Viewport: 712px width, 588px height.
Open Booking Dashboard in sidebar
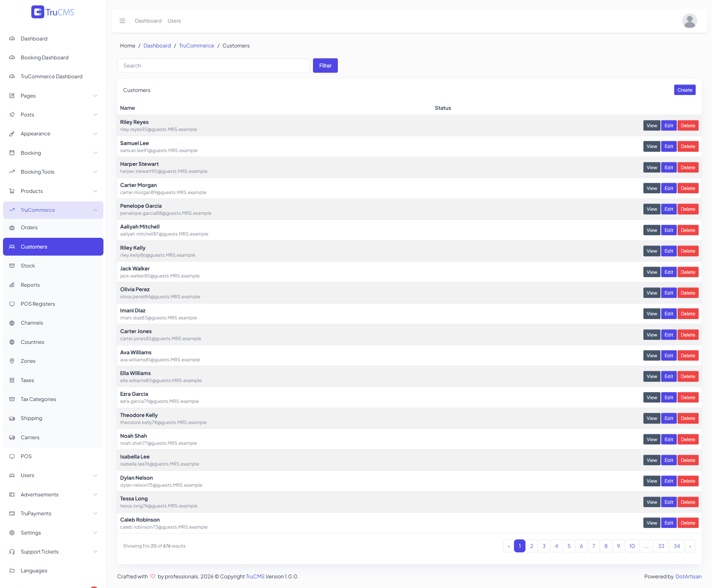(53, 58)
